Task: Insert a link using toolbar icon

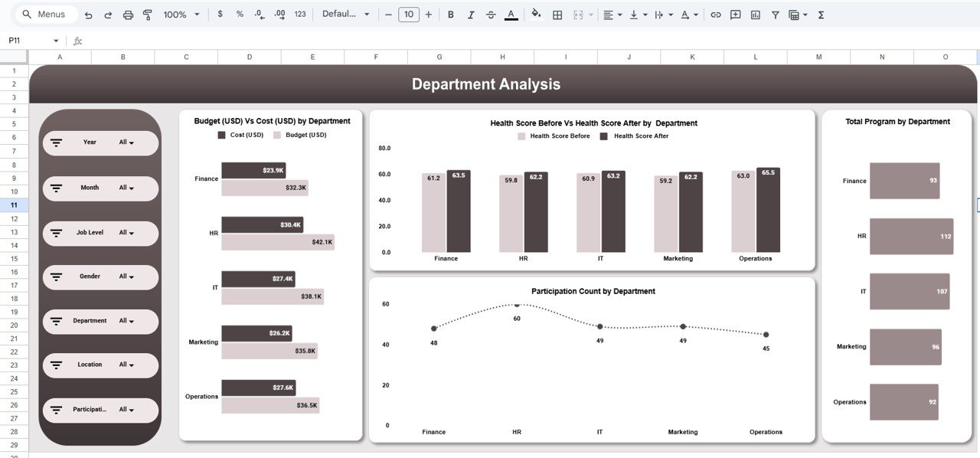Action: (x=716, y=15)
